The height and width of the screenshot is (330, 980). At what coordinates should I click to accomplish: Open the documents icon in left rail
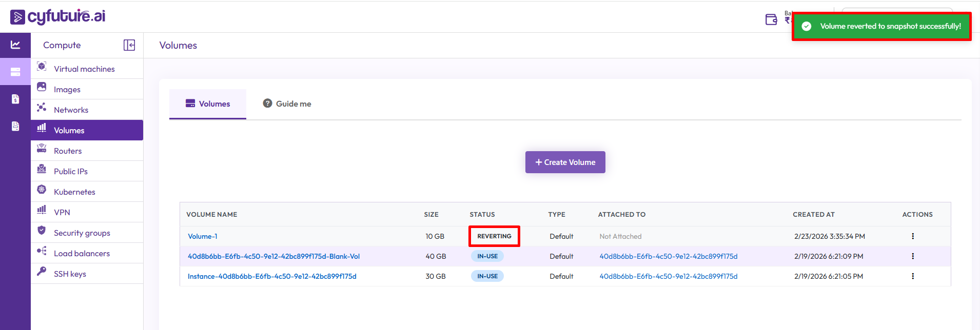coord(15,126)
